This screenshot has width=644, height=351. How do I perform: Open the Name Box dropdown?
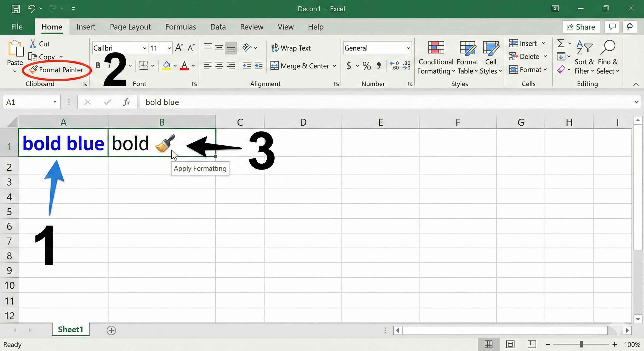[x=55, y=102]
